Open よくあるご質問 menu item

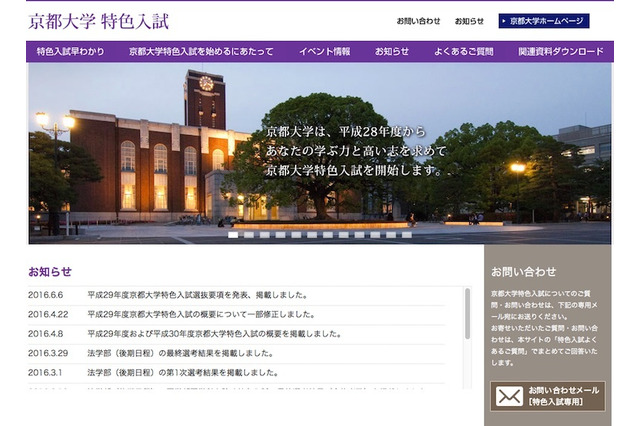point(463,51)
